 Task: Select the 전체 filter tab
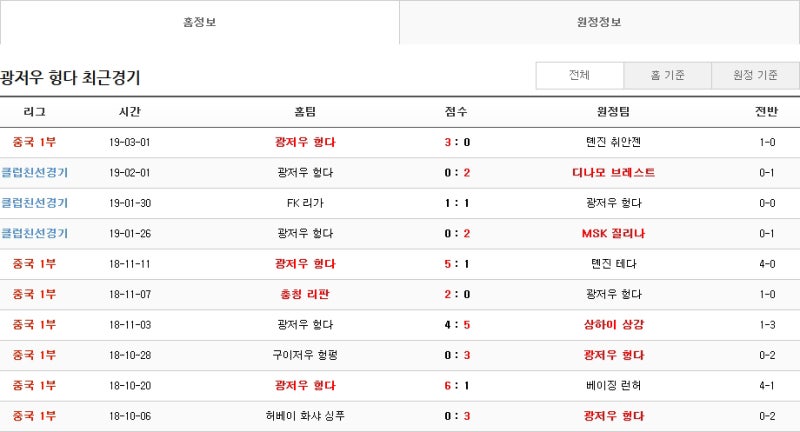(x=579, y=76)
